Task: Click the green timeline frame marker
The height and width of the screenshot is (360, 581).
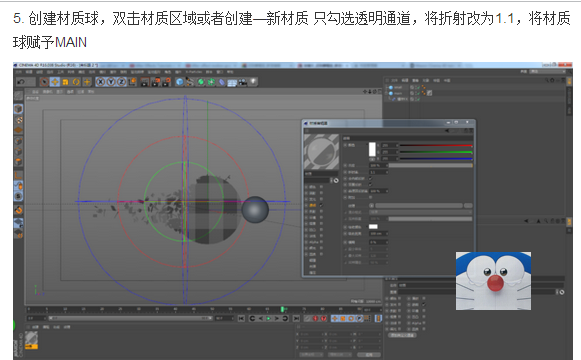Action: click(x=282, y=309)
